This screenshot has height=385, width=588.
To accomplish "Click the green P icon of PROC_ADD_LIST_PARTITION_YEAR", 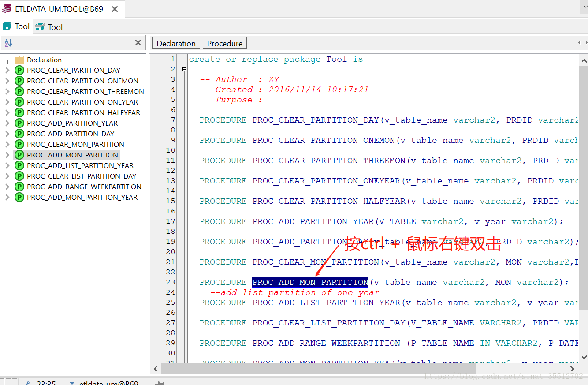I will pyautogui.click(x=19, y=165).
